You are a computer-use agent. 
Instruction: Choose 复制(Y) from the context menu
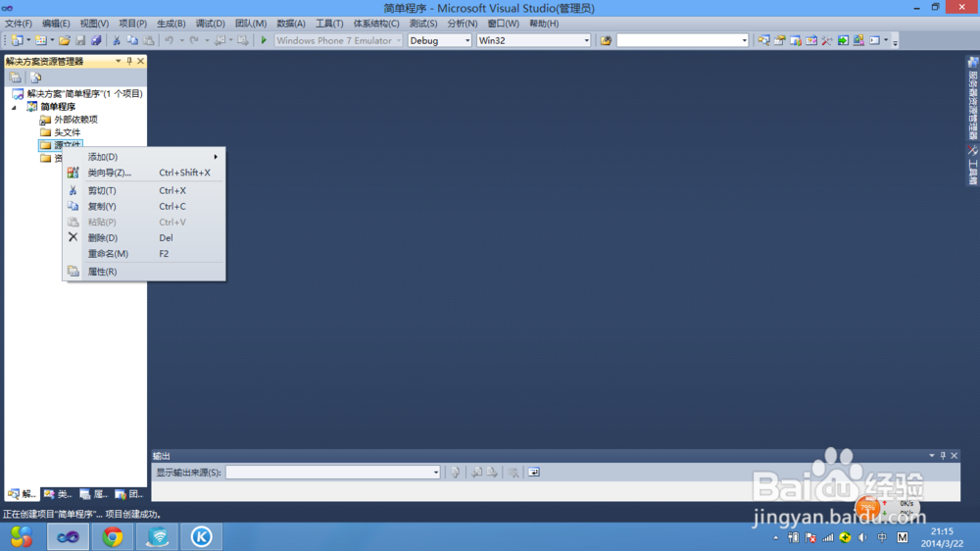(144, 207)
